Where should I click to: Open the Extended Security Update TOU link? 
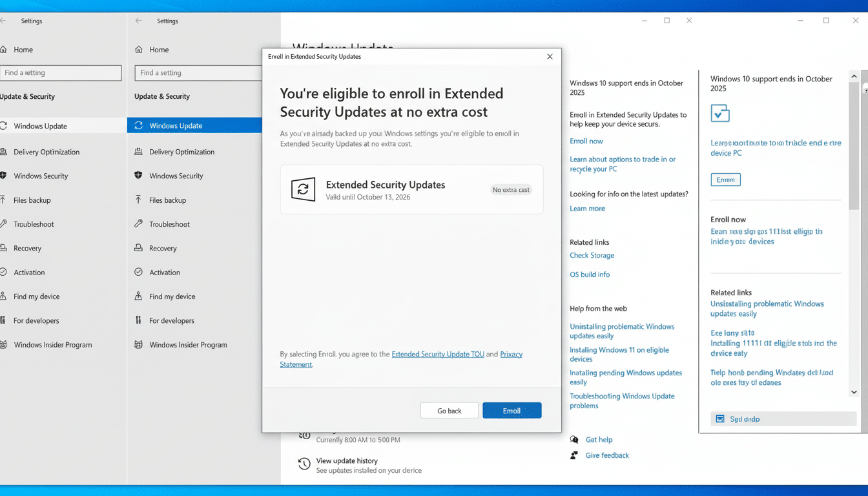[x=438, y=354]
